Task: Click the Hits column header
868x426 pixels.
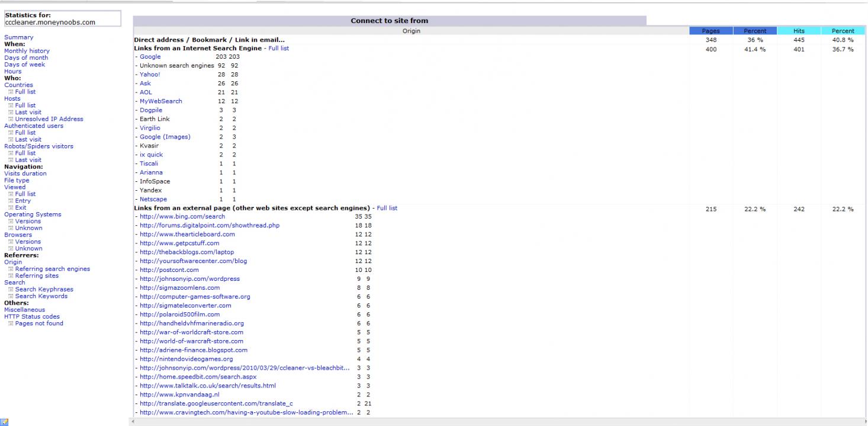Action: click(x=799, y=31)
